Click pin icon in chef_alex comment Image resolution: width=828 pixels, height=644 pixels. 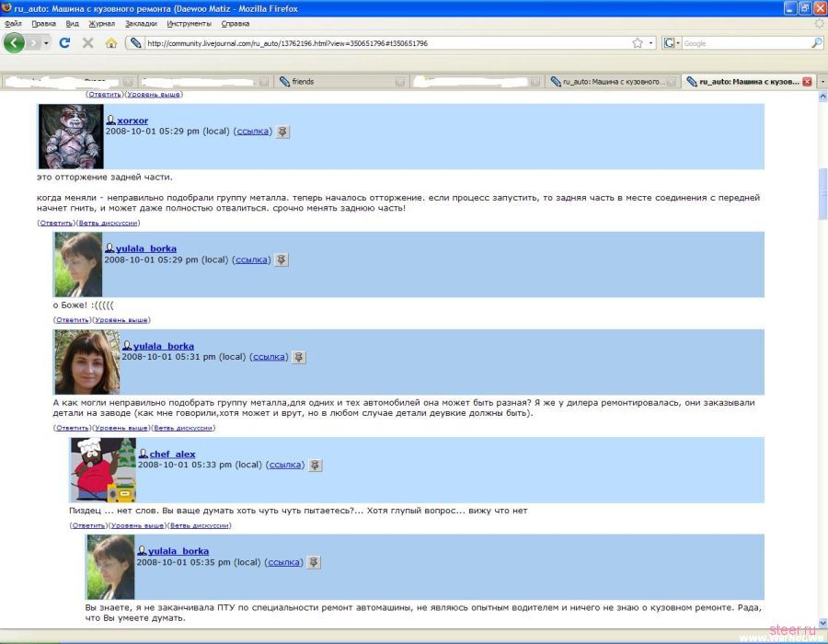coord(316,465)
